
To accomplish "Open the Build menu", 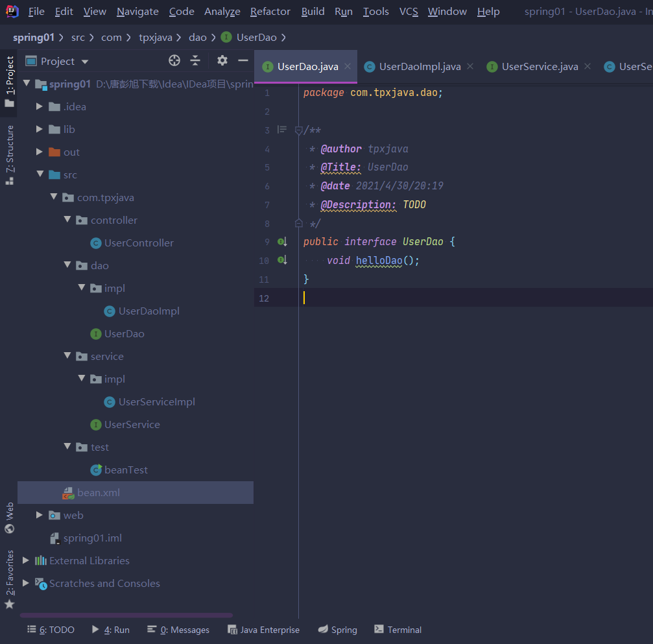I will 313,12.
